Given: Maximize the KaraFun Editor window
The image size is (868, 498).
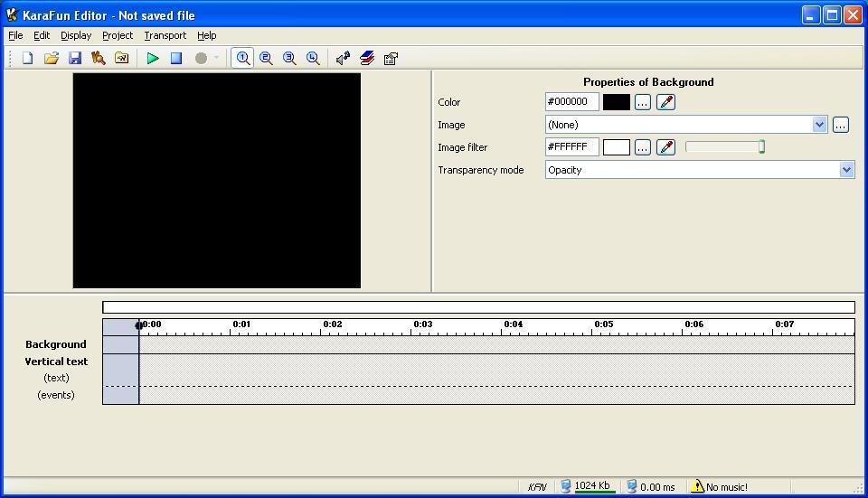Looking at the screenshot, I should [832, 15].
